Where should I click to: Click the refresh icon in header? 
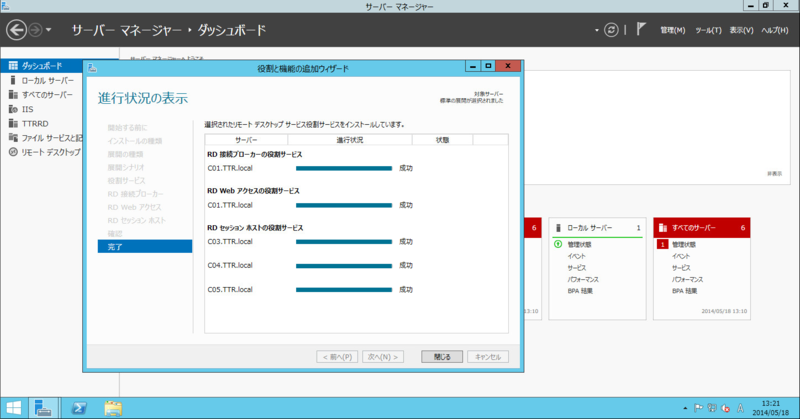click(x=611, y=30)
